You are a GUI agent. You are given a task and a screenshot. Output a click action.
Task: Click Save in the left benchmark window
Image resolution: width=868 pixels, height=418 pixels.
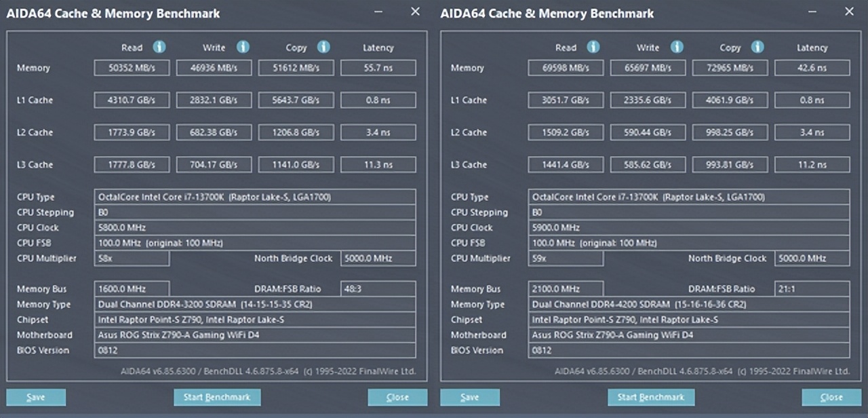(x=35, y=397)
